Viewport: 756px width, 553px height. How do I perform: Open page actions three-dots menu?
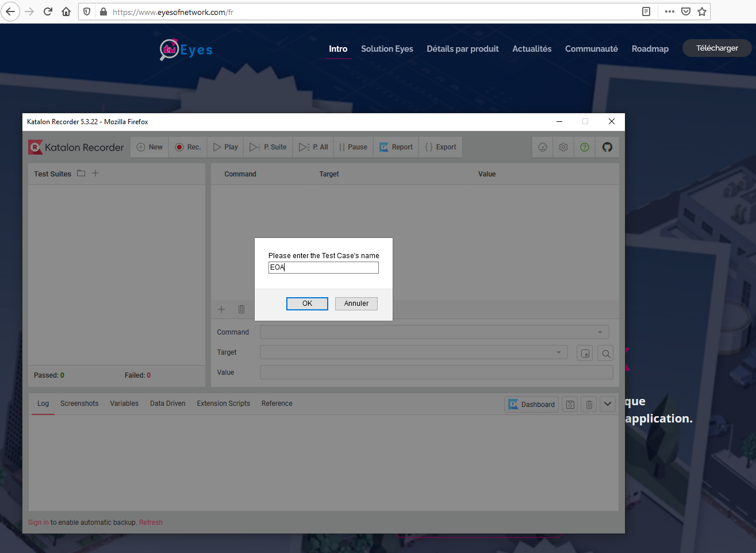click(x=670, y=11)
